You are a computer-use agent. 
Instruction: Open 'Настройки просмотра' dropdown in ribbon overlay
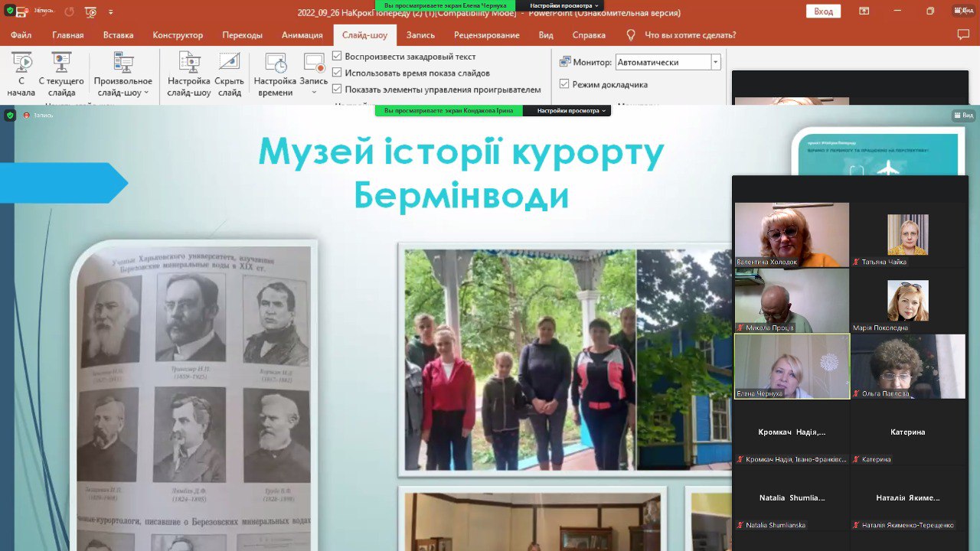[x=561, y=5]
